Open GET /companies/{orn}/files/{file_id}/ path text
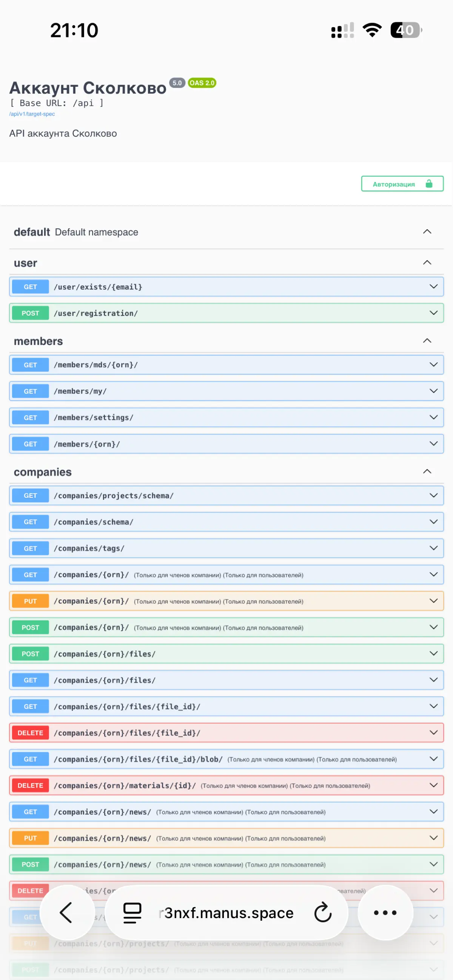The height and width of the screenshot is (980, 453). tap(127, 706)
